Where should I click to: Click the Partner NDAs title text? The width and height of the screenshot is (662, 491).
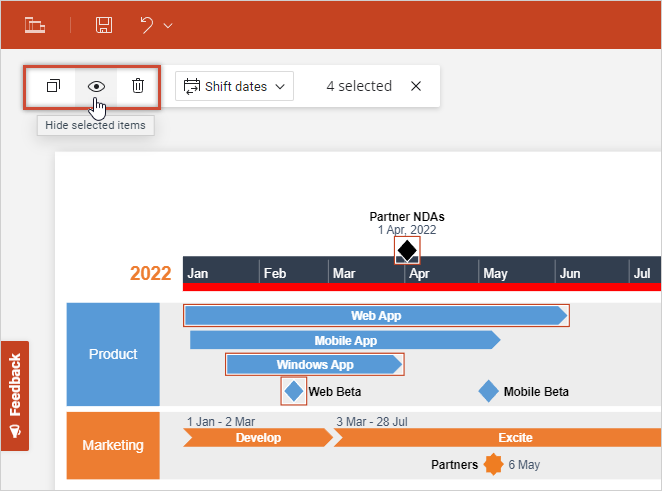(x=407, y=217)
